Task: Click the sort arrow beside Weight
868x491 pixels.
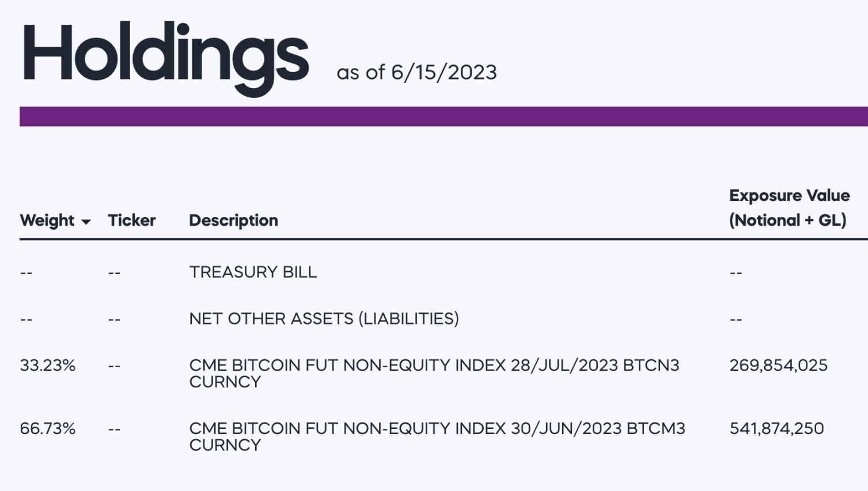Action: pos(86,222)
